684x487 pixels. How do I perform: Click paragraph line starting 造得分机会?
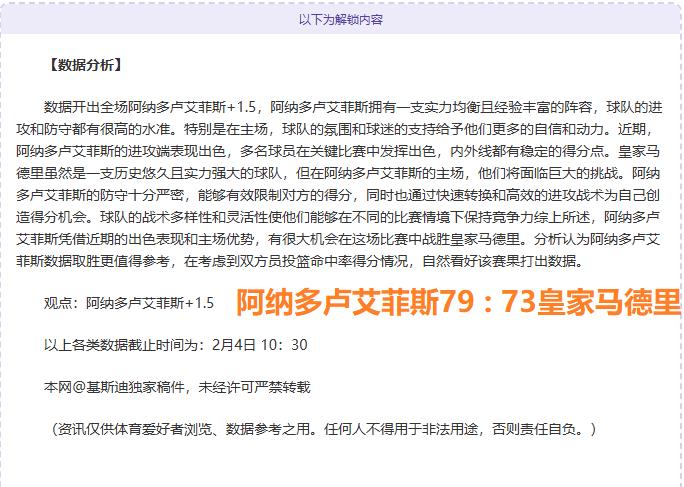tap(338, 217)
